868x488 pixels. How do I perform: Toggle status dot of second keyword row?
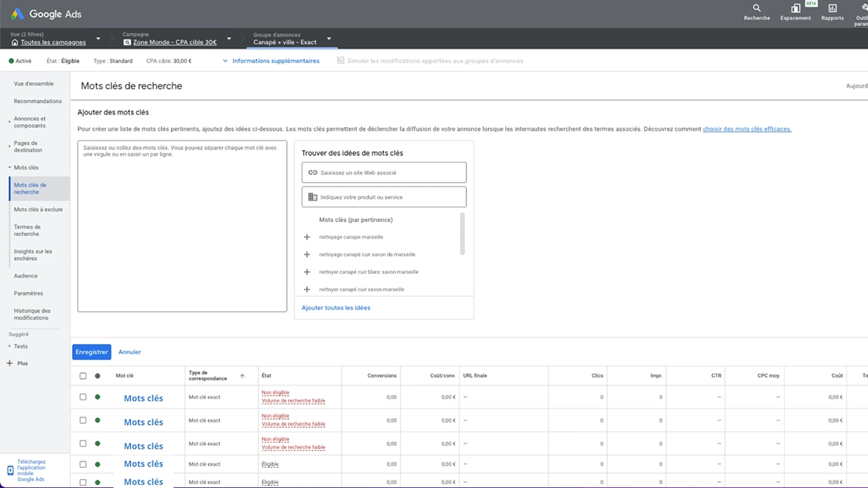coord(97,420)
